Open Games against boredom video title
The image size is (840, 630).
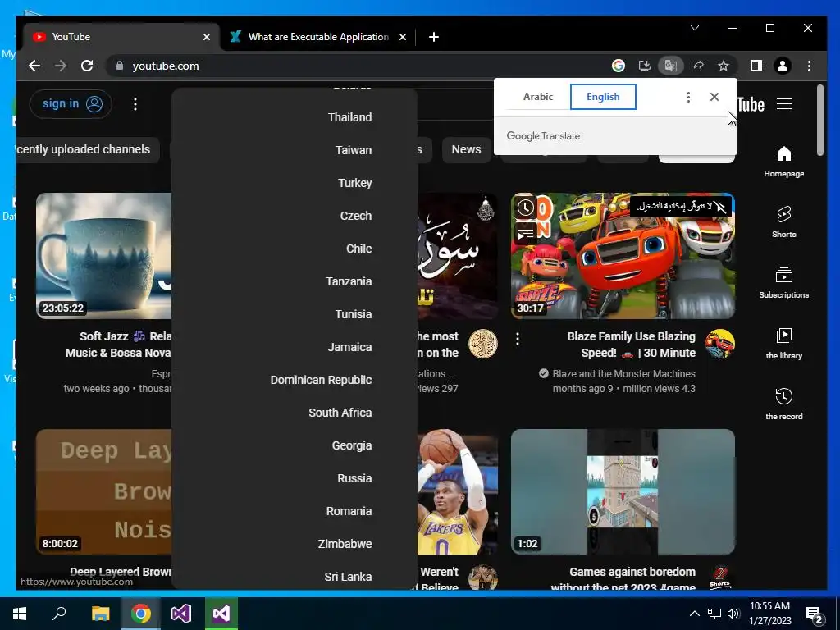(623, 579)
